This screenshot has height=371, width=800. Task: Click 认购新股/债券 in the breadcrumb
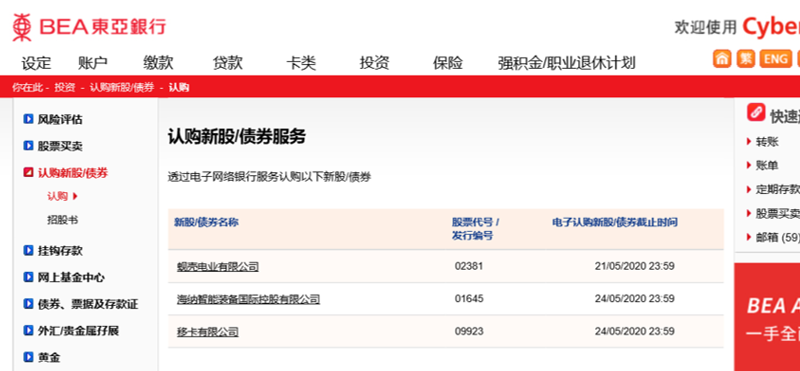click(122, 87)
